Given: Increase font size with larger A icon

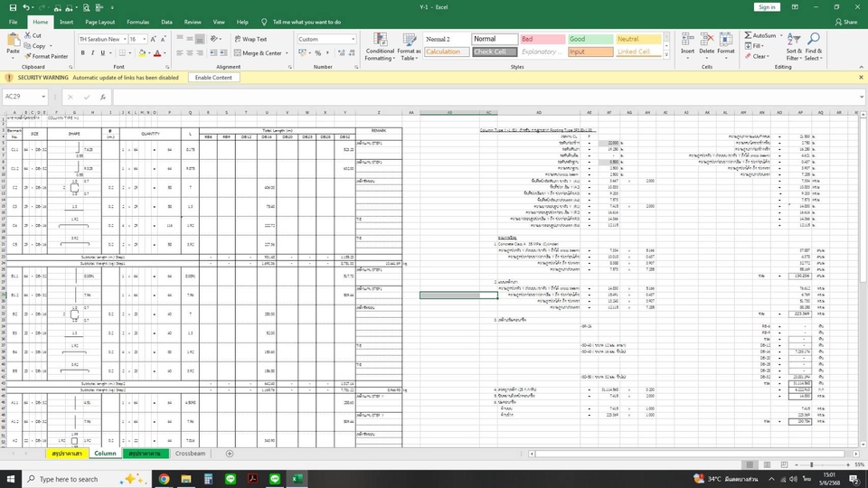Looking at the screenshot, I should tap(154, 39).
